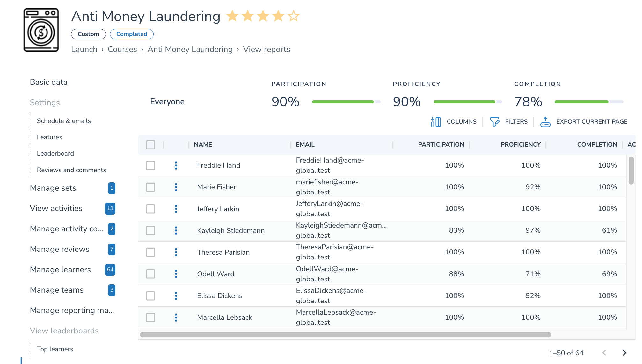Viewport: 642px width, 364px height.
Task: Open the Features settings page
Action: tap(49, 137)
